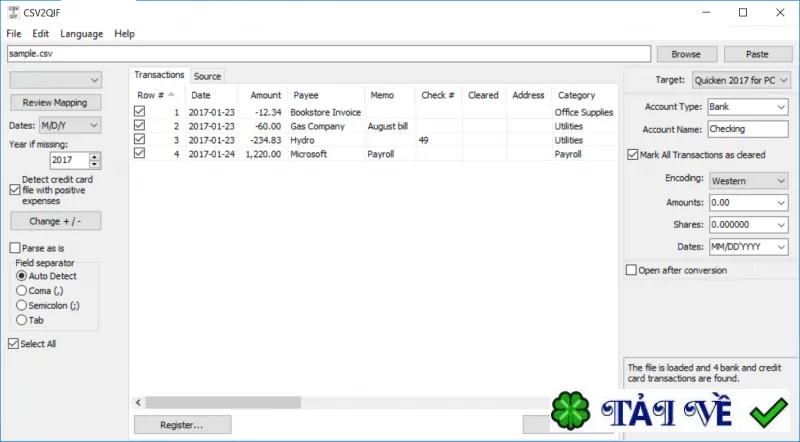The height and width of the screenshot is (442, 800).
Task: Open the empty dropdown above Review Mapping
Action: (56, 80)
